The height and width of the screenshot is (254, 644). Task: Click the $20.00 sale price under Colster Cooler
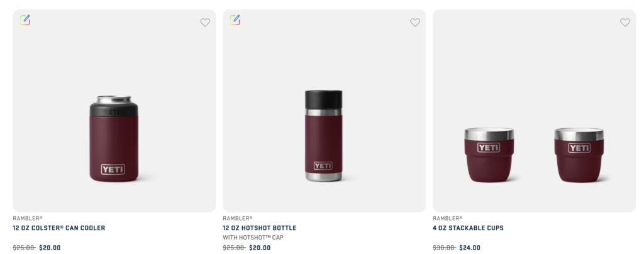[x=50, y=248]
